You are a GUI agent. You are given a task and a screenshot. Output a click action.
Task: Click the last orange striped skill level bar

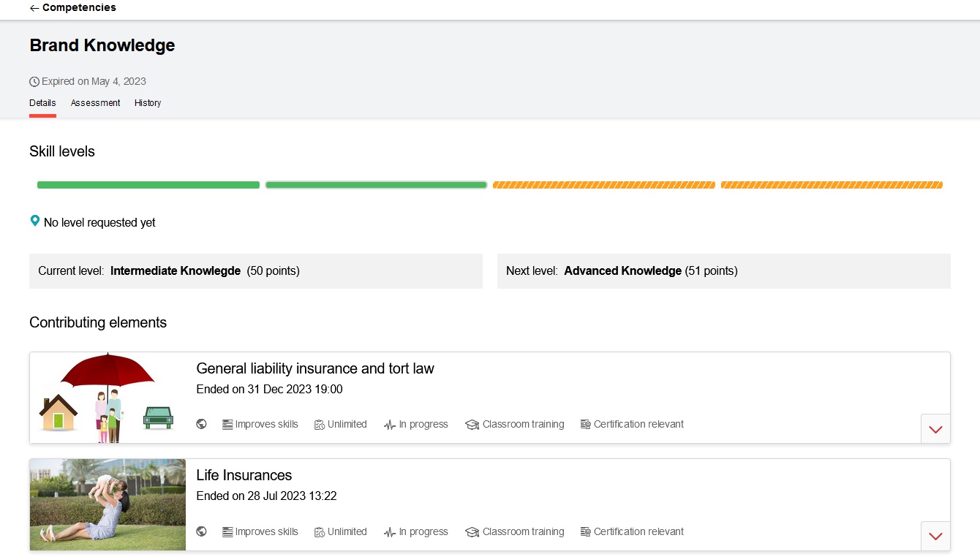click(x=832, y=185)
